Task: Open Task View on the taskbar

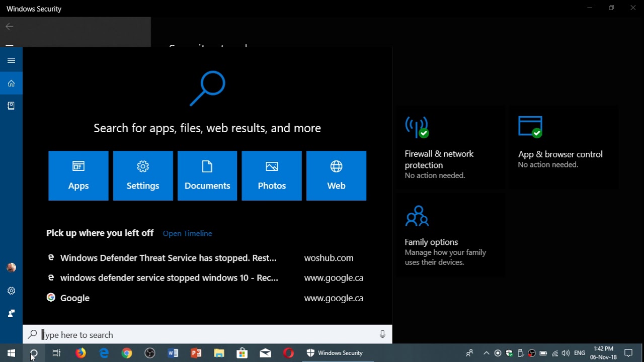Action: pos(56,353)
